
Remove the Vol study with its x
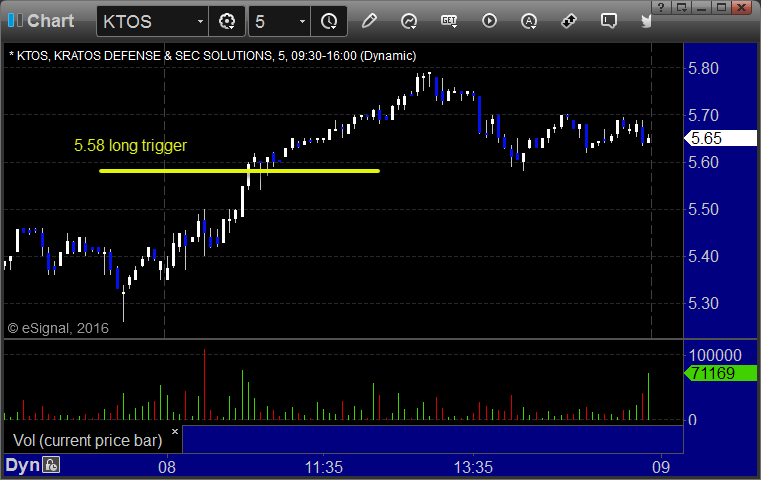(x=175, y=431)
